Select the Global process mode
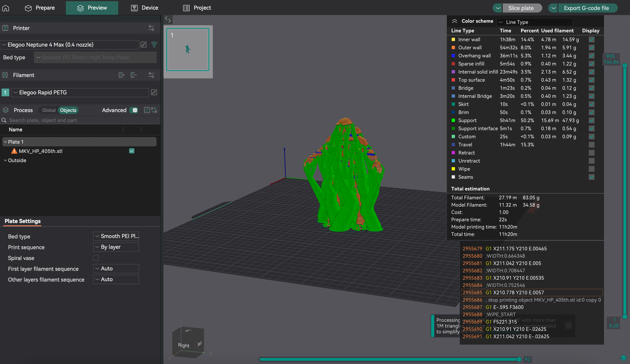 (x=49, y=110)
